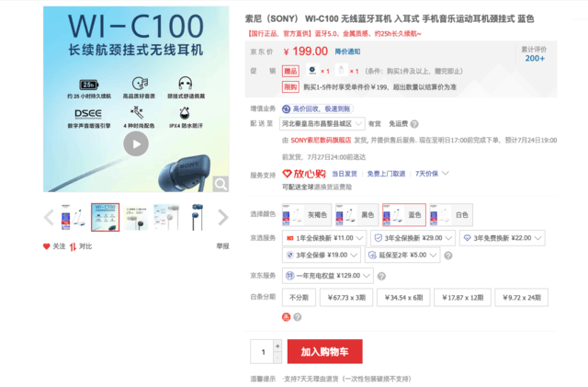Click the 限购 purchase limit tag
Viewport: 588px width, 387px height.
(290, 87)
